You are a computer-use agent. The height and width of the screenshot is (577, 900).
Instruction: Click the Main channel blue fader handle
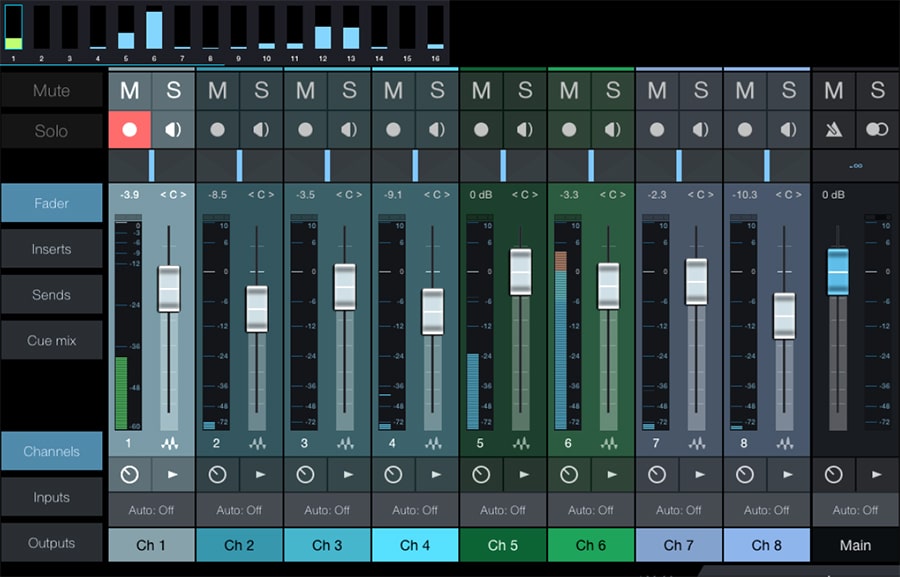tap(838, 272)
